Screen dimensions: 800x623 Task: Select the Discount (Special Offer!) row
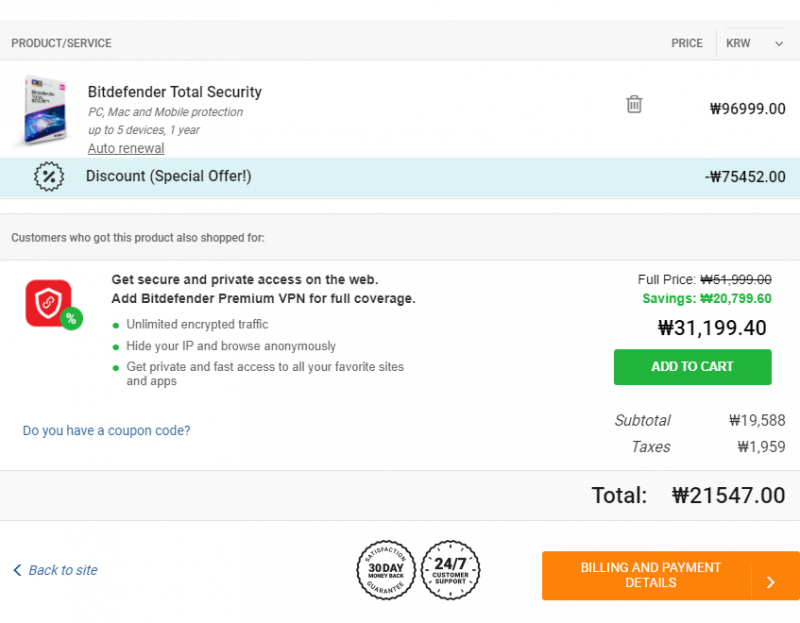pos(400,177)
